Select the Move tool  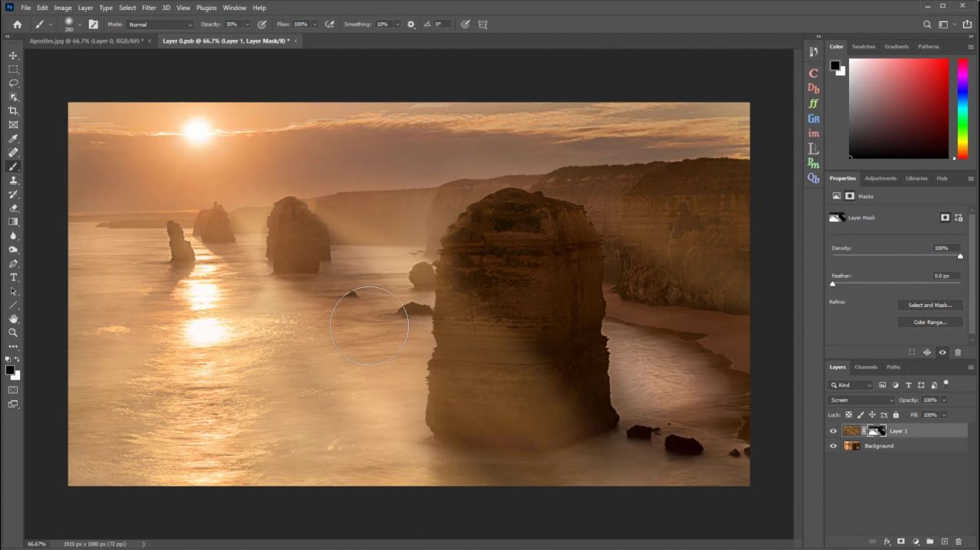click(x=12, y=55)
